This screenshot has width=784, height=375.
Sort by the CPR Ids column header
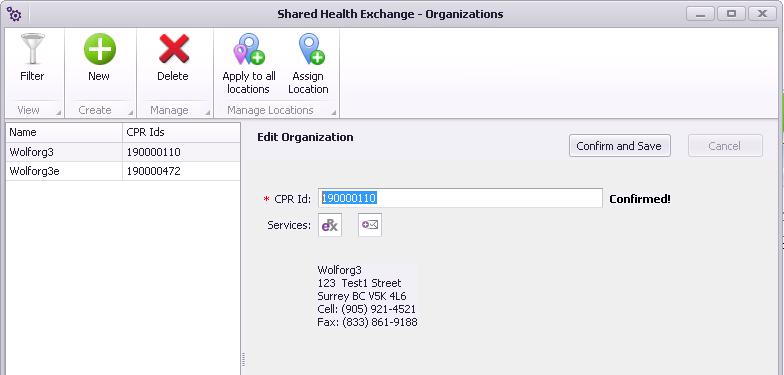pos(182,132)
